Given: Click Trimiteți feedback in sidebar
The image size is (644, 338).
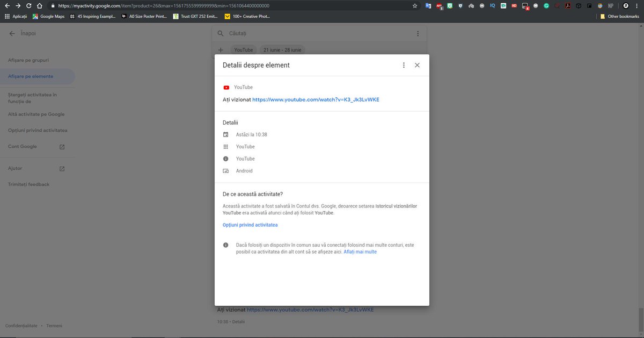Looking at the screenshot, I should (x=28, y=184).
